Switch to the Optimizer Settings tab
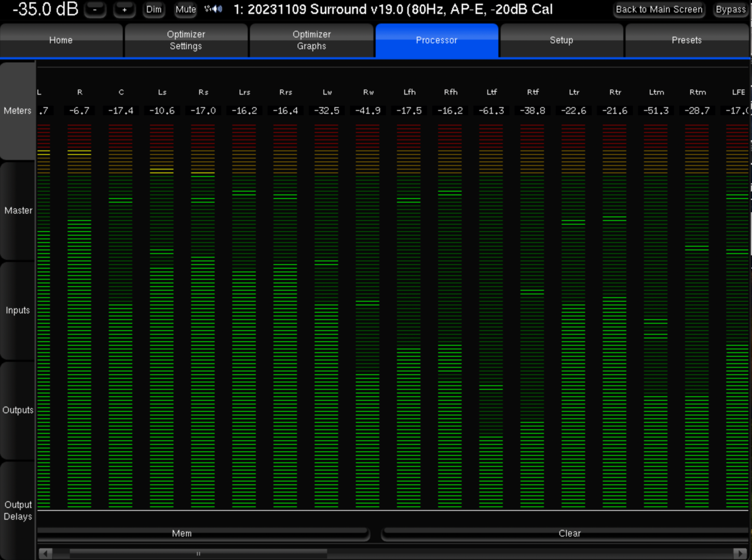 pyautogui.click(x=186, y=40)
